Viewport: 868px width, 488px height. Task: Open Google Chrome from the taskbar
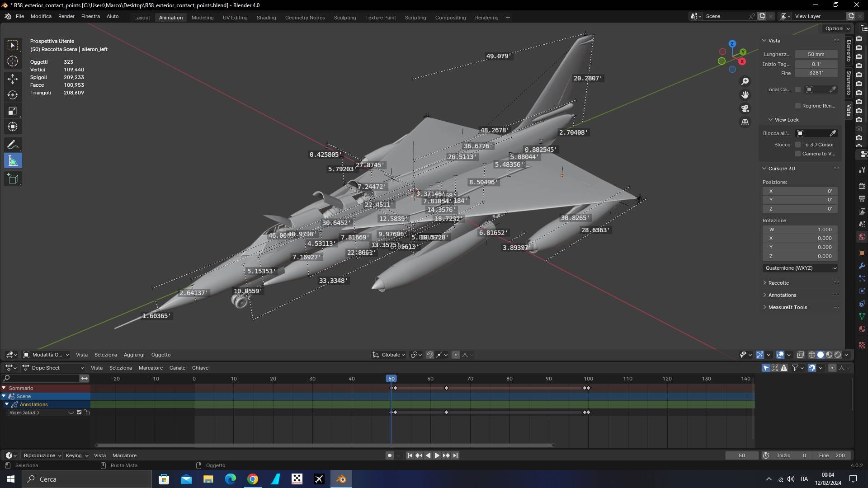(253, 479)
